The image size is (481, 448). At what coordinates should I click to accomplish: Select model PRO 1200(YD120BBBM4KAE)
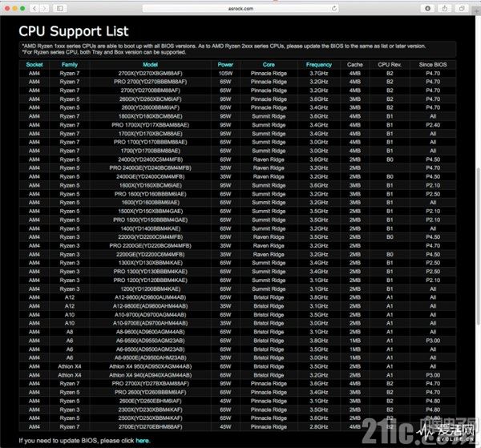click(151, 281)
